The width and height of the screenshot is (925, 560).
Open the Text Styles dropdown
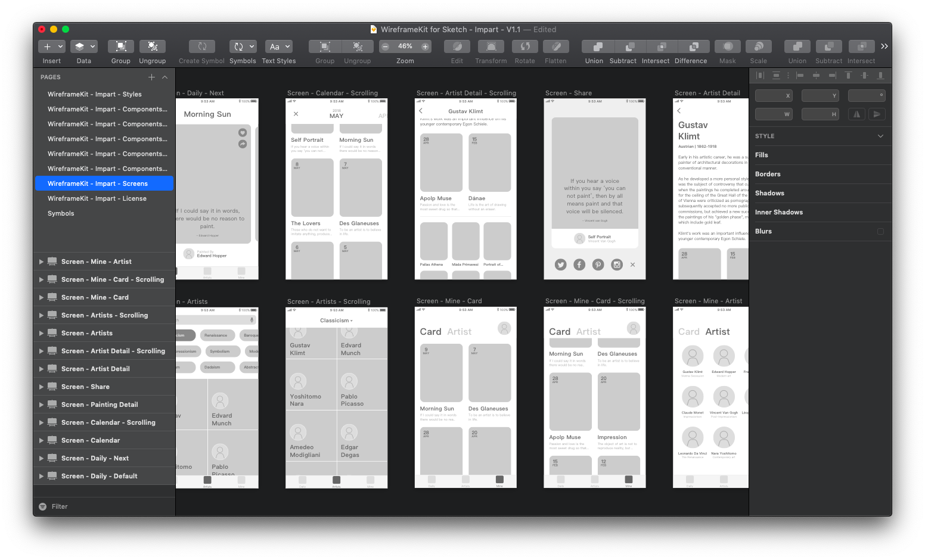[279, 46]
